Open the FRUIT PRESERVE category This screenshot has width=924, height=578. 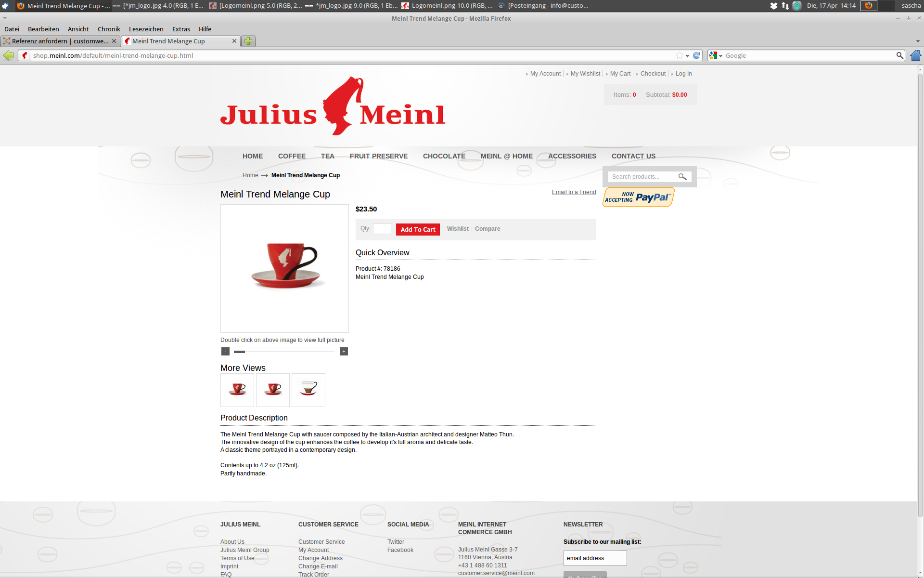click(379, 156)
